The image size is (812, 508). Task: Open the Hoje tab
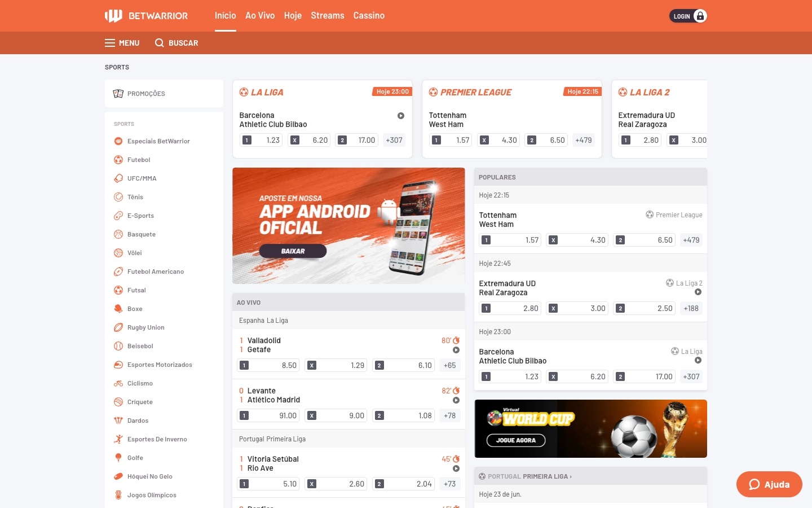293,16
